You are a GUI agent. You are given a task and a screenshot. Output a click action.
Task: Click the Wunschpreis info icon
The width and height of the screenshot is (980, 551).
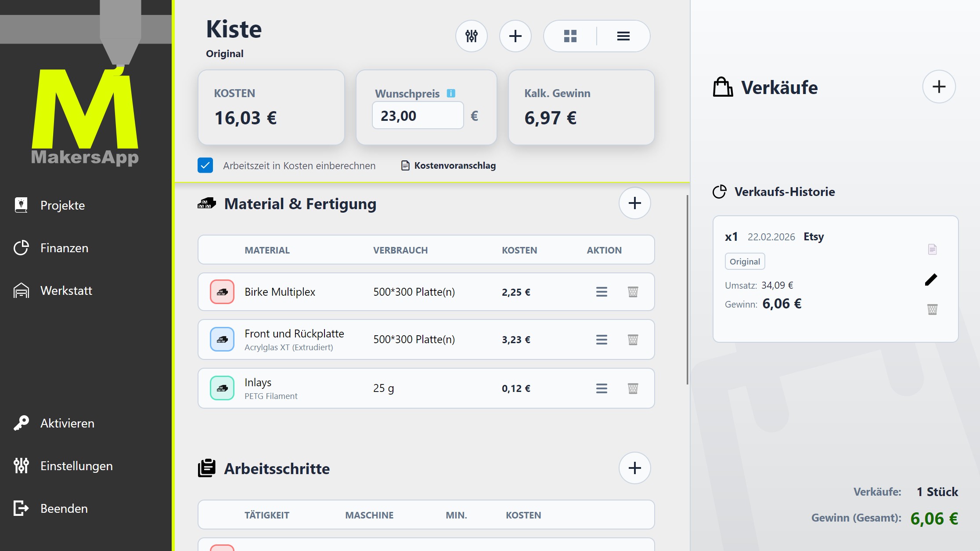click(451, 93)
